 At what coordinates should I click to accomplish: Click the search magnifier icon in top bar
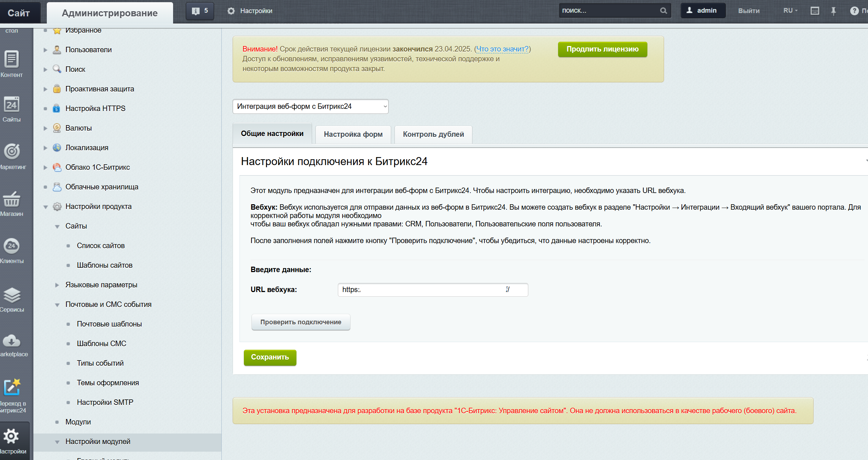pyautogui.click(x=663, y=11)
